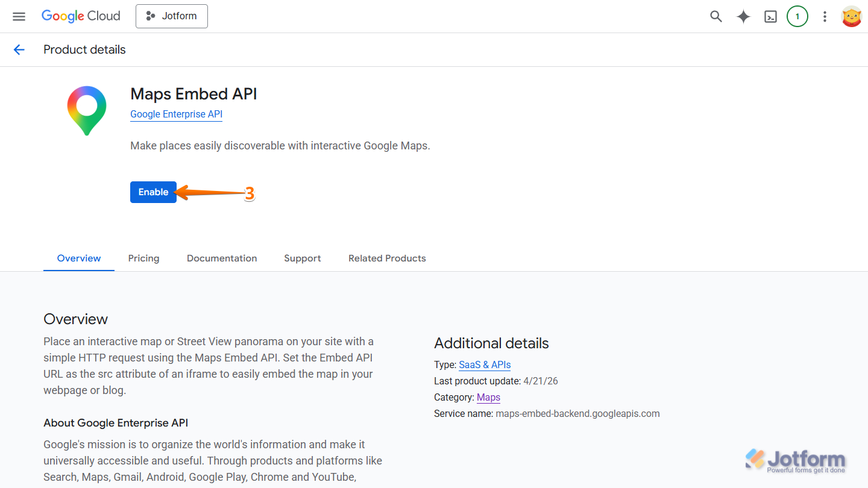Click the search icon
The width and height of the screenshot is (868, 488).
pos(716,16)
